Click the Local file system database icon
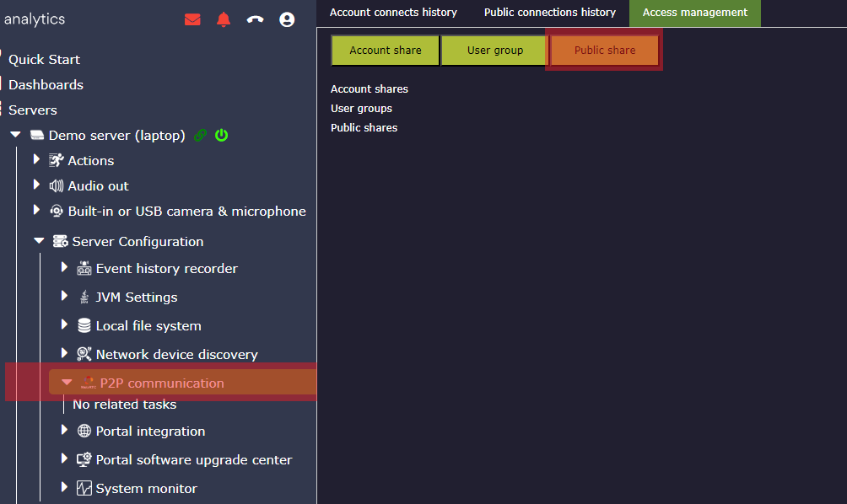 (84, 325)
